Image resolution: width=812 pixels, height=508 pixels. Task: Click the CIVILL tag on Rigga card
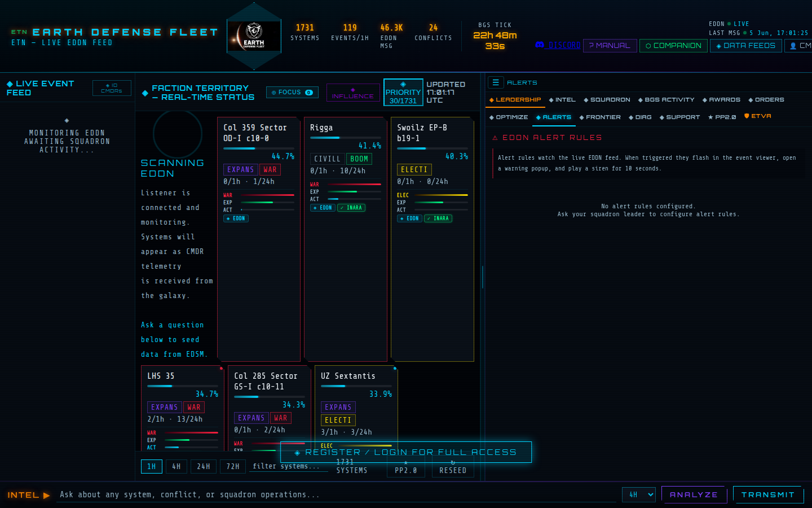(328, 159)
